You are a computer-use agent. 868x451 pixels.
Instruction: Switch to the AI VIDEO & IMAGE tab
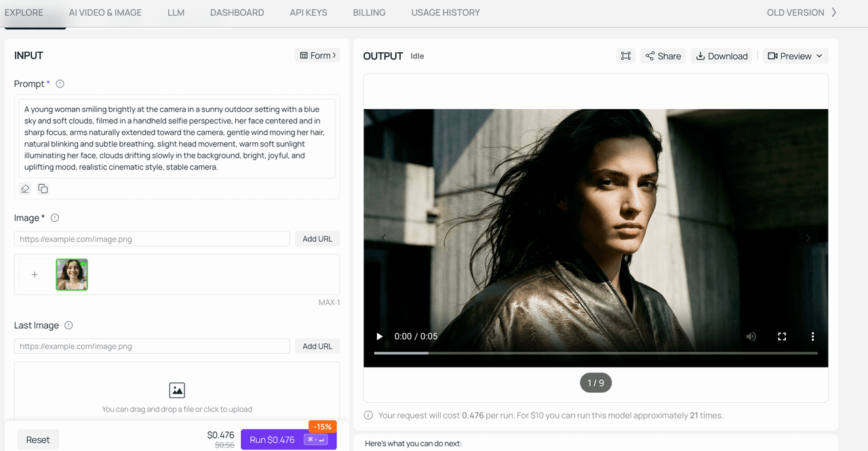(105, 12)
